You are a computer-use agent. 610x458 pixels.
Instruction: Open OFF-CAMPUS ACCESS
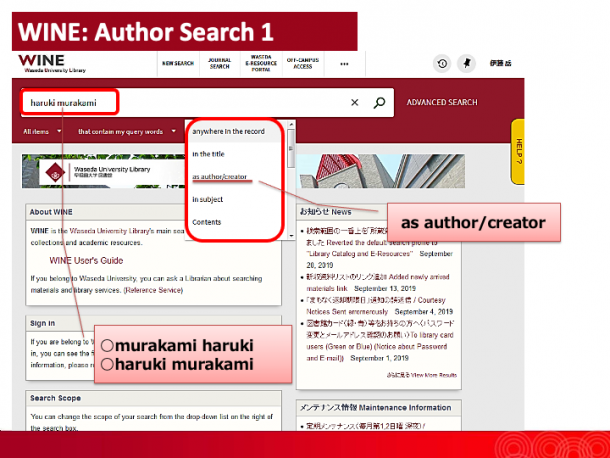click(303, 63)
